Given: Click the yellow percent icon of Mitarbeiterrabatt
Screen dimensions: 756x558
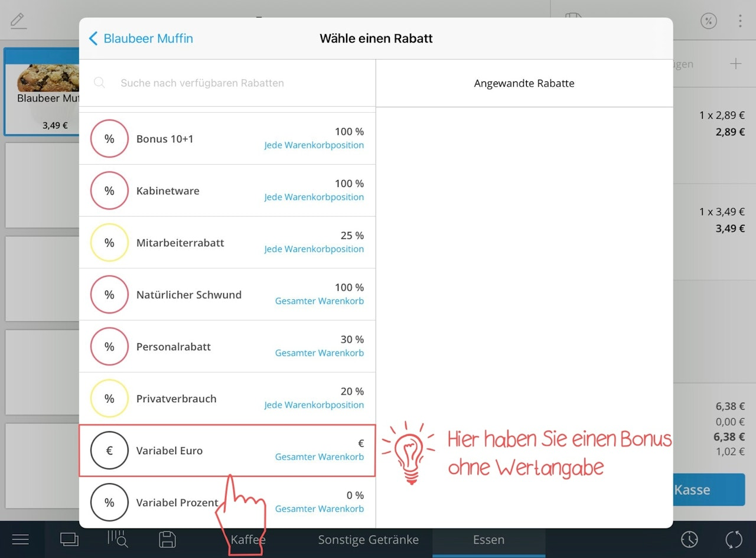Looking at the screenshot, I should [x=109, y=243].
